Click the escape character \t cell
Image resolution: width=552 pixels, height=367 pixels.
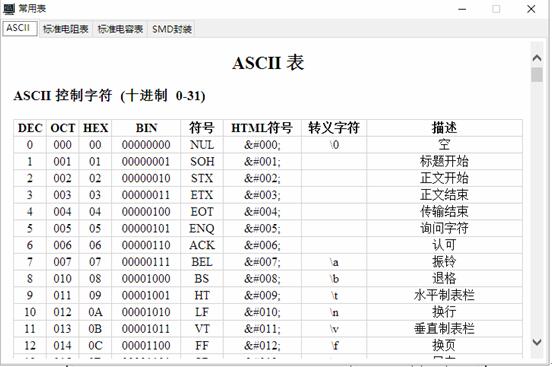click(334, 295)
